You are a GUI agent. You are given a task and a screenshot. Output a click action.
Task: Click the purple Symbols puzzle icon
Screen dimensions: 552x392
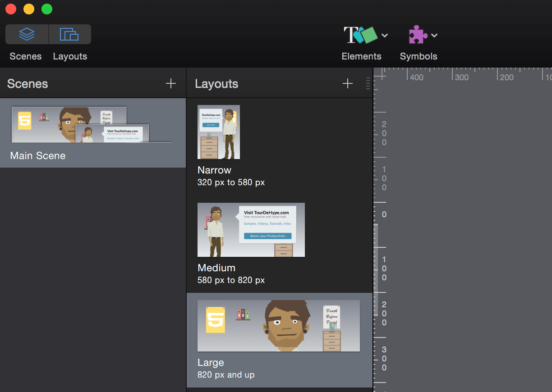click(x=418, y=35)
